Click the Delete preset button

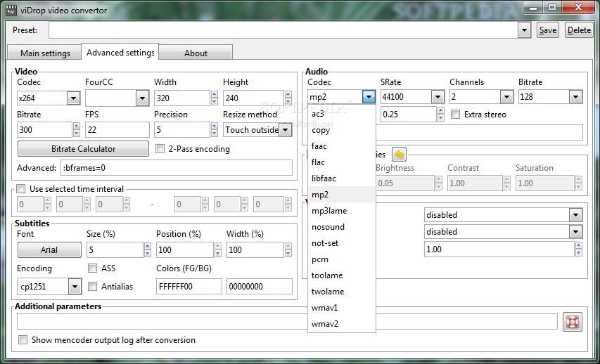(x=579, y=30)
